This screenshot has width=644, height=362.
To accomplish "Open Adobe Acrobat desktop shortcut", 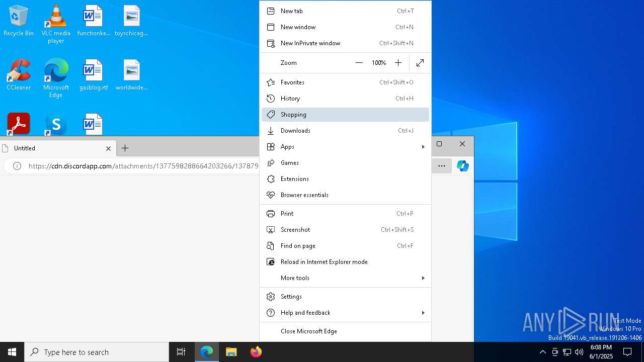I will 19,124.
